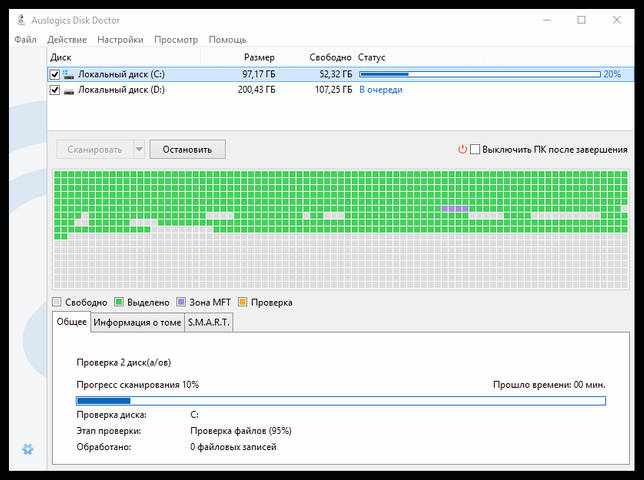Open the Просмотр menu
Viewport: 644px width, 480px height.
pos(176,40)
